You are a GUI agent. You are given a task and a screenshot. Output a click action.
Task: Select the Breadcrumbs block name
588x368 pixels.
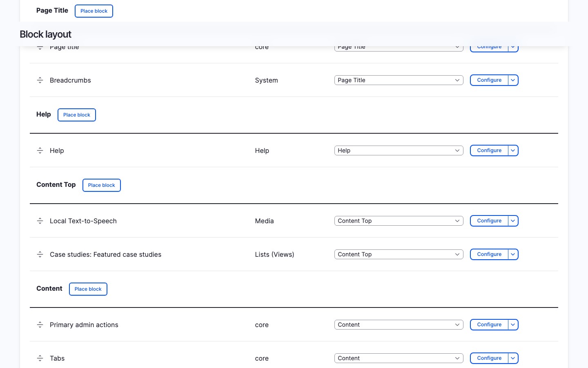point(70,80)
